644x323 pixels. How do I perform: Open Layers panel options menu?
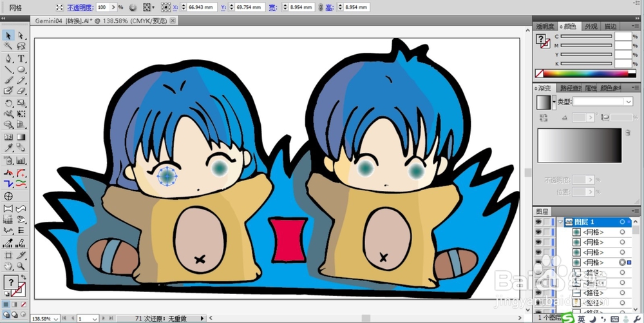tap(636, 211)
